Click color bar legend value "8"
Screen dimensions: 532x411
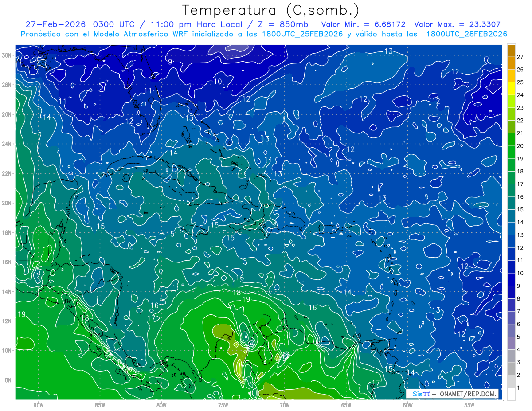518,299
